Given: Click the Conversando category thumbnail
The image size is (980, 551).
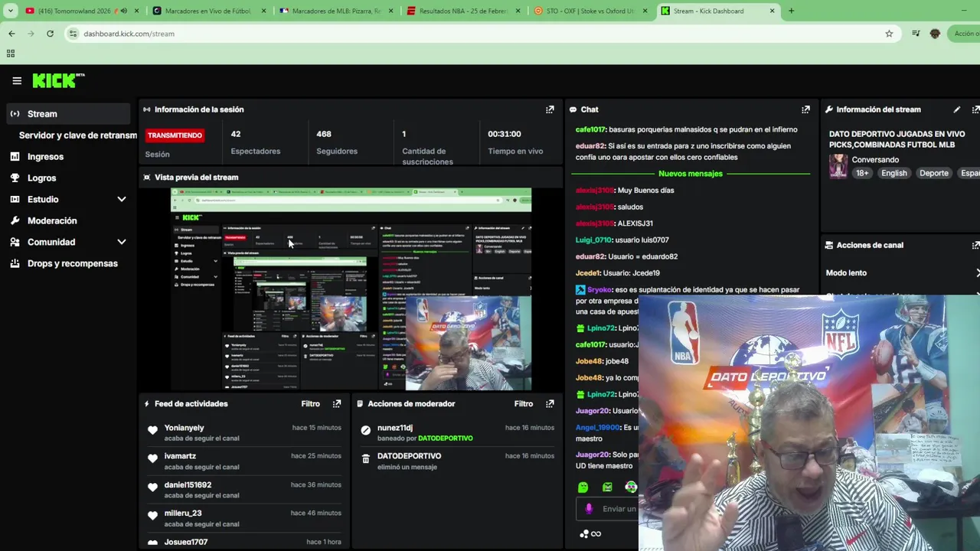Looking at the screenshot, I should pos(838,166).
